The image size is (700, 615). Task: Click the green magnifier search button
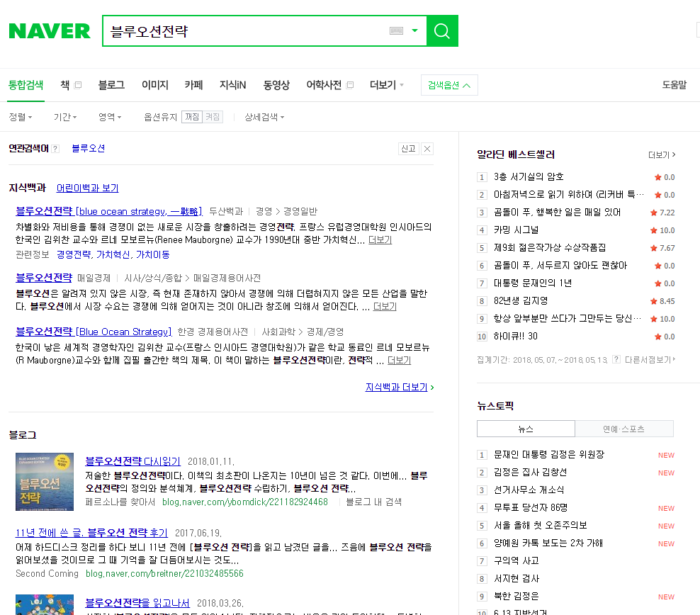pos(441,30)
